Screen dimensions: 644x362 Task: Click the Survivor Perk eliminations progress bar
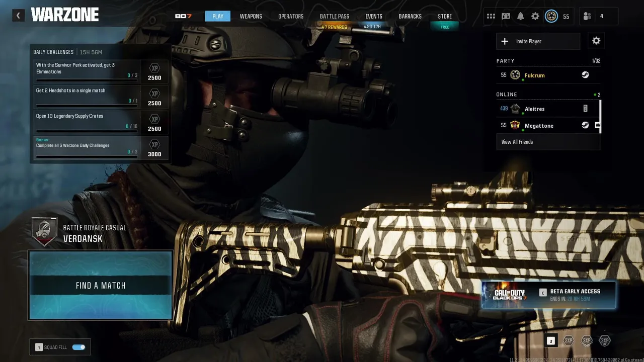pyautogui.click(x=87, y=79)
